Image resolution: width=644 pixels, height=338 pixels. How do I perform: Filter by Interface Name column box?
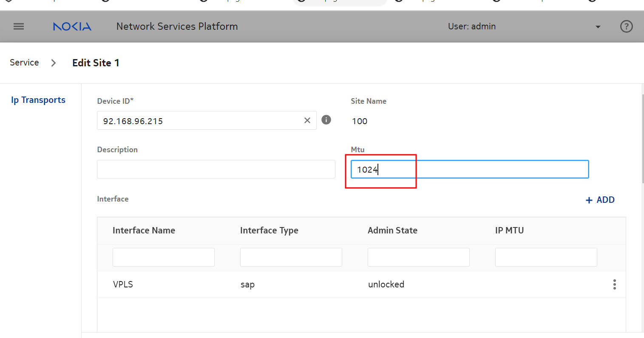pyautogui.click(x=164, y=257)
